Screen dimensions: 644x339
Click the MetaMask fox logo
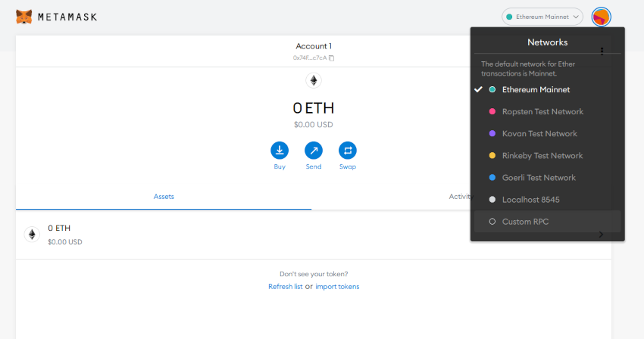point(23,17)
